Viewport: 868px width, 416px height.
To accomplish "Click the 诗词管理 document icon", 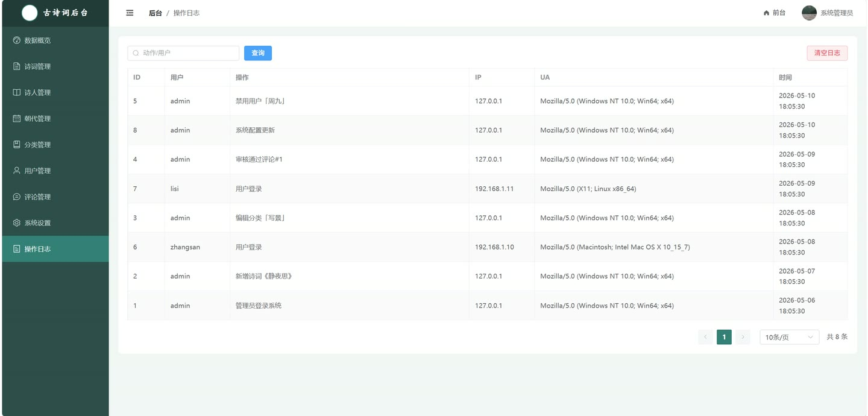I will pos(17,66).
